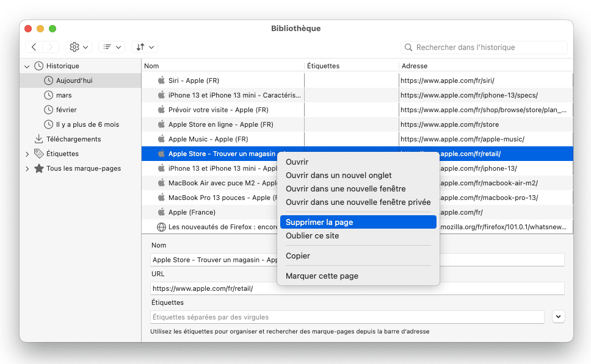Screen dimensions: 591x364
Task: Sort by the Étiquettes column header
Action: click(352, 66)
